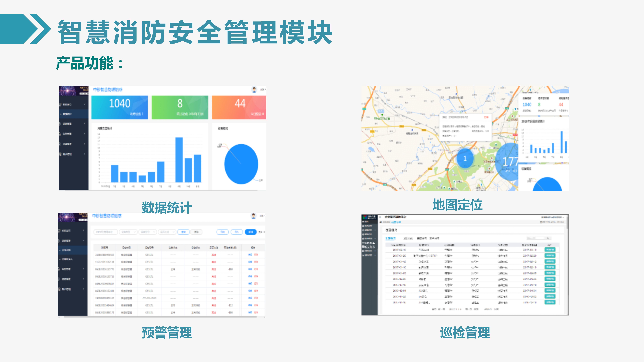The image size is (644, 362).
Task: Expand first sidebar menu chevron in 预警管理 screenshot
Action: [84, 230]
